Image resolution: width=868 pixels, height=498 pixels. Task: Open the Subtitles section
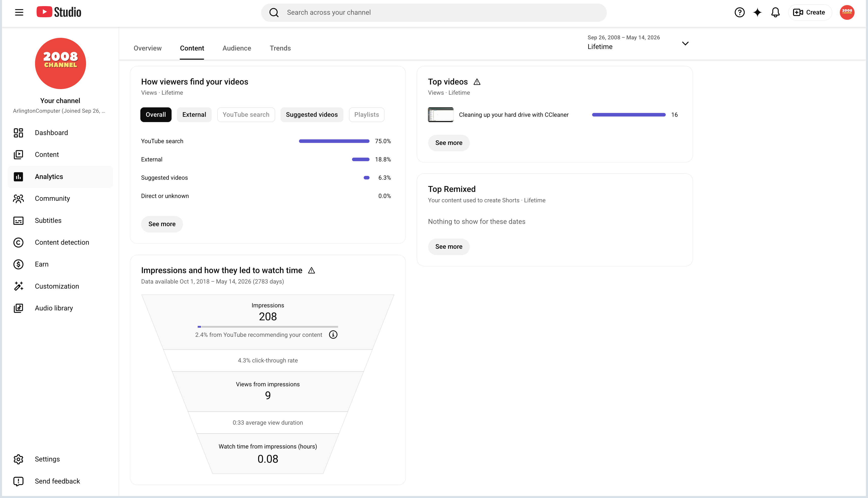(60, 221)
